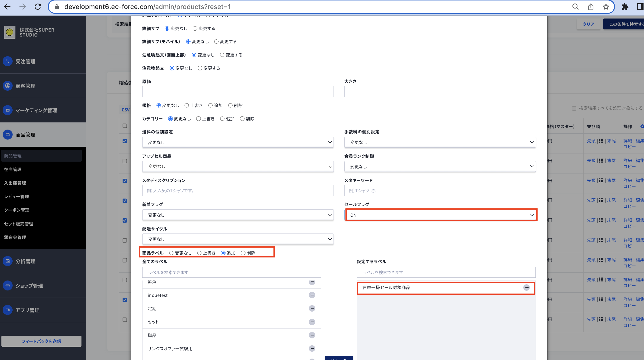Toggle the table header select-all checkbox
The image size is (644, 360).
(125, 126)
